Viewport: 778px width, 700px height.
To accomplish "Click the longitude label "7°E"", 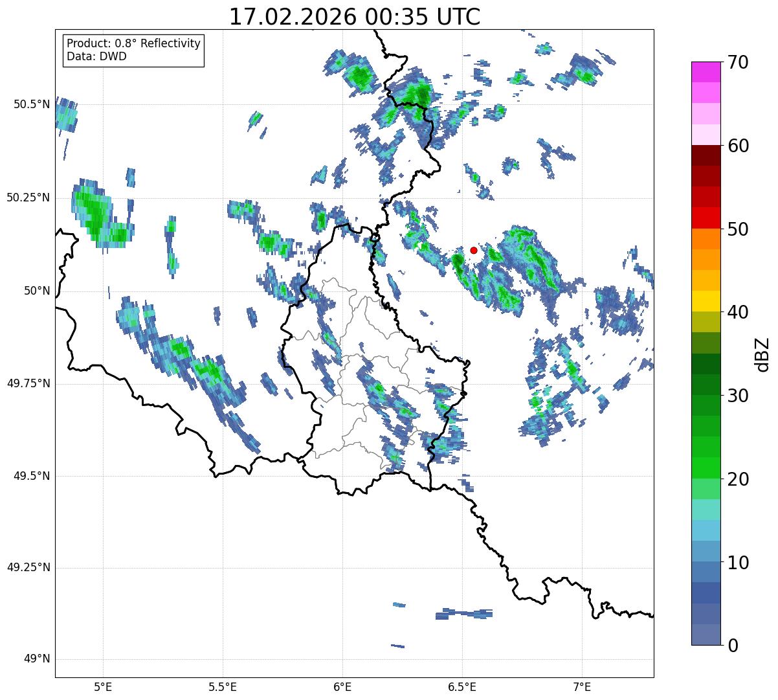I will [582, 687].
